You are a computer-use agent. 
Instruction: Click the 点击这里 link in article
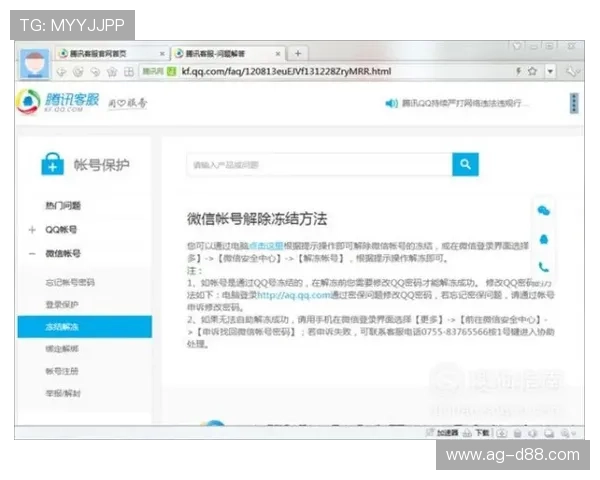coord(266,246)
